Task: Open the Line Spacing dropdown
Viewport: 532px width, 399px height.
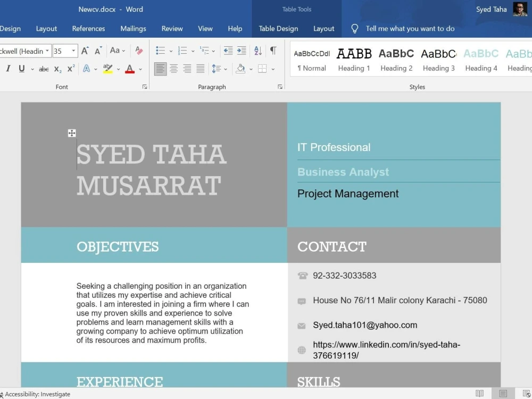Action: pyautogui.click(x=220, y=68)
